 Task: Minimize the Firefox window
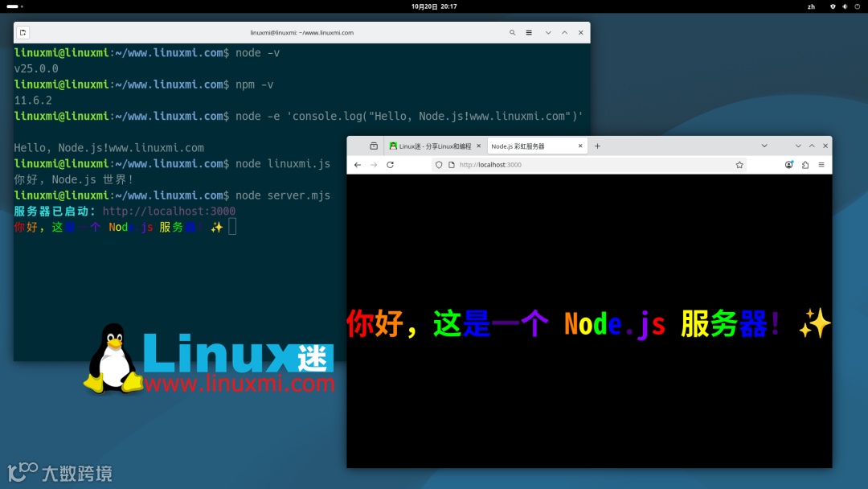(x=798, y=146)
